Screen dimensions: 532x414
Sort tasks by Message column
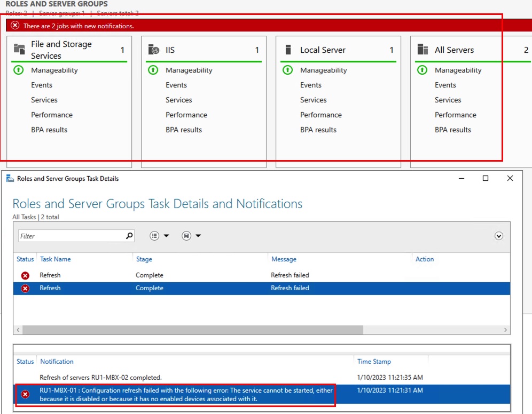pyautogui.click(x=284, y=259)
